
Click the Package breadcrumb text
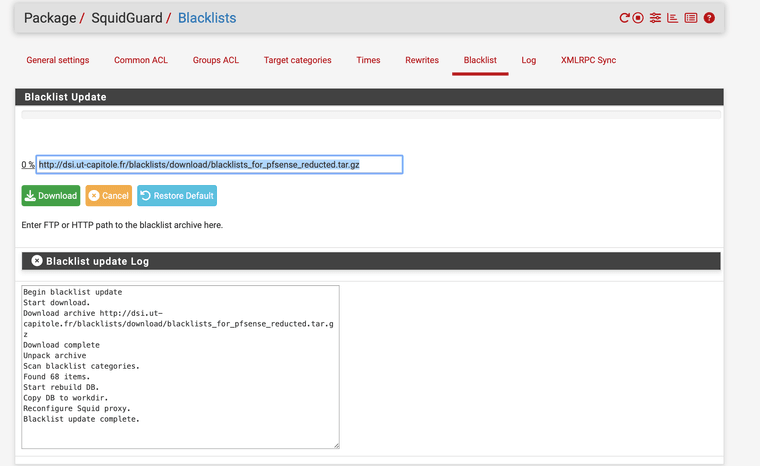coord(50,18)
